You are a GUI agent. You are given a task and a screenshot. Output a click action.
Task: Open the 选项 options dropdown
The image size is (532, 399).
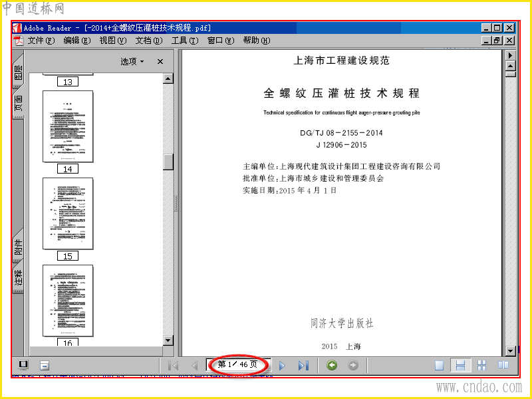[132, 61]
